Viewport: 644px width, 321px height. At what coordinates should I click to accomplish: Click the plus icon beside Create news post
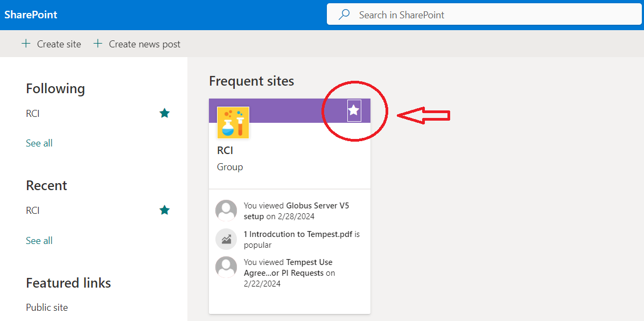click(98, 44)
